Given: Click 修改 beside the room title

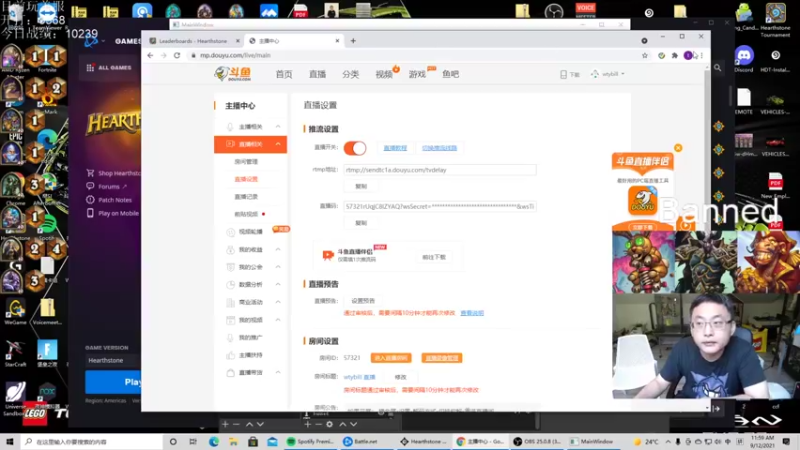Looking at the screenshot, I should (401, 377).
